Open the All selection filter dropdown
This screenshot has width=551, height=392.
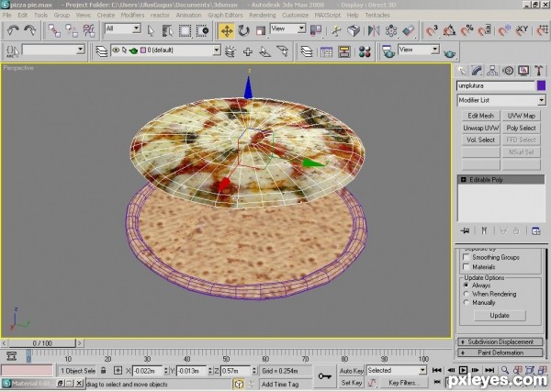point(123,28)
